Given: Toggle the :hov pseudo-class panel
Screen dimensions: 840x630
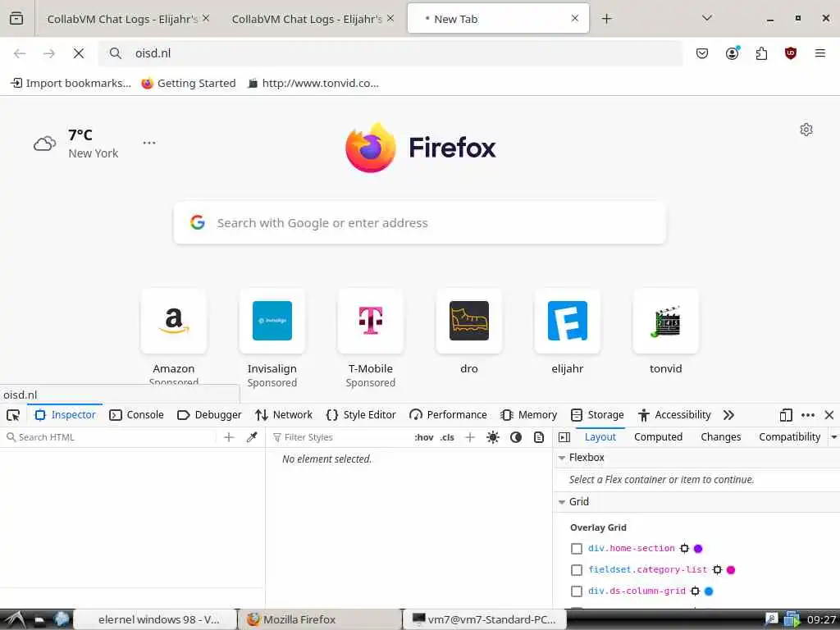Looking at the screenshot, I should (424, 437).
